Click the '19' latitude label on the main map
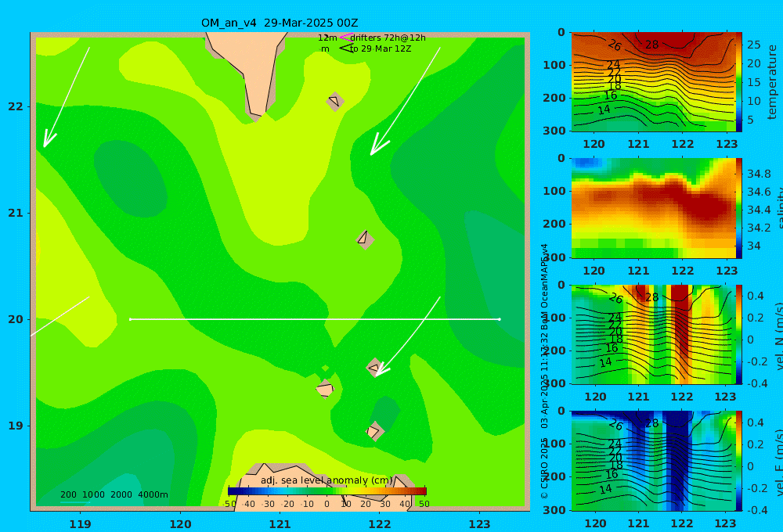Image resolution: width=783 pixels, height=532 pixels. click(x=16, y=426)
